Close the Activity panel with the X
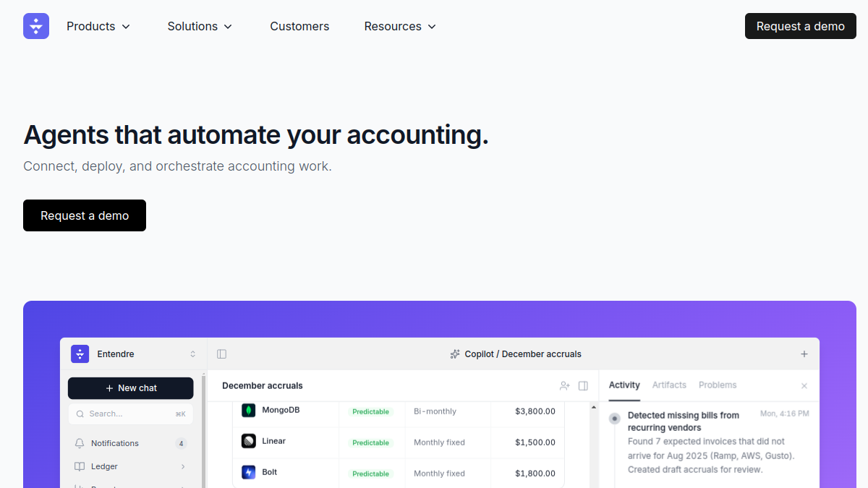 coord(804,386)
